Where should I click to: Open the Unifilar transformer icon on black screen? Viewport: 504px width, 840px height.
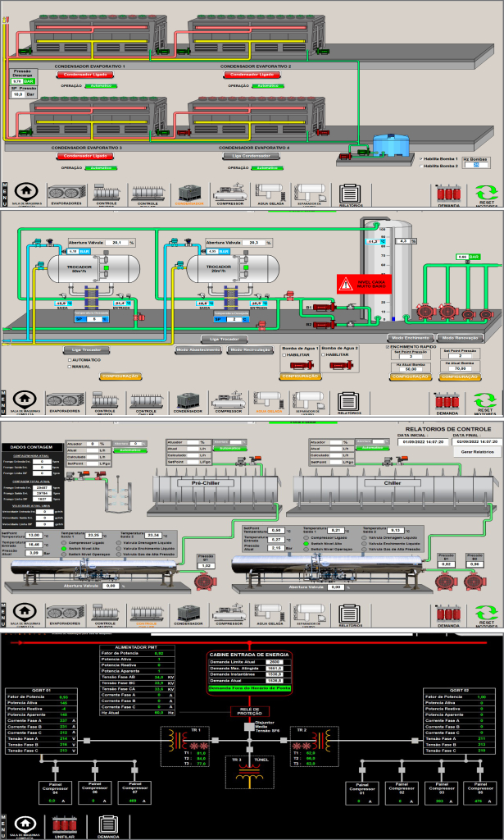pyautogui.click(x=64, y=825)
